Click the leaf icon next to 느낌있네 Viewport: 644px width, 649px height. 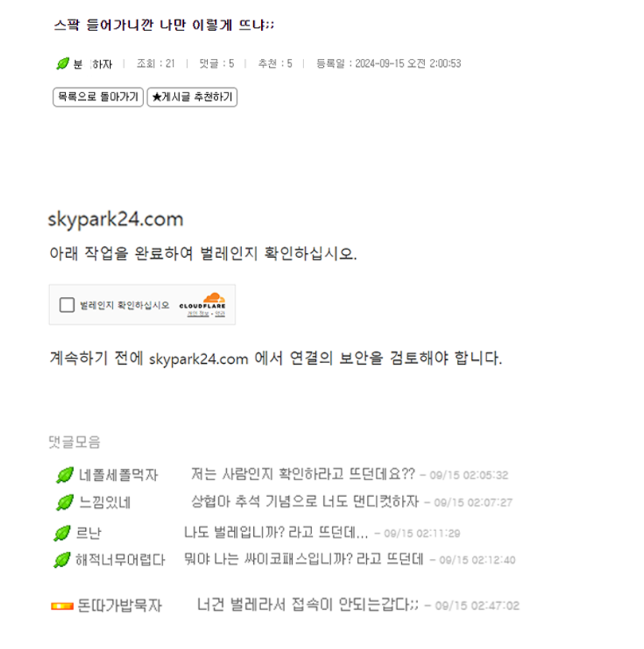pos(65,502)
